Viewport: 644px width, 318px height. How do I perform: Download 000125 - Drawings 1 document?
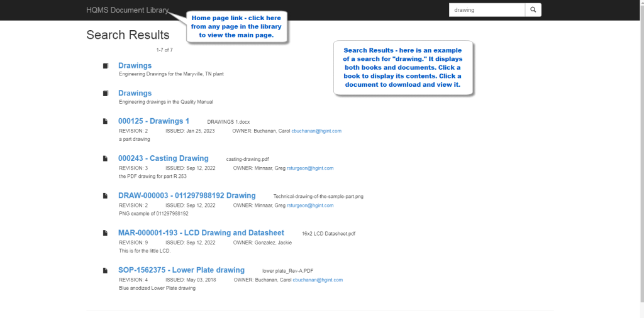(x=153, y=121)
